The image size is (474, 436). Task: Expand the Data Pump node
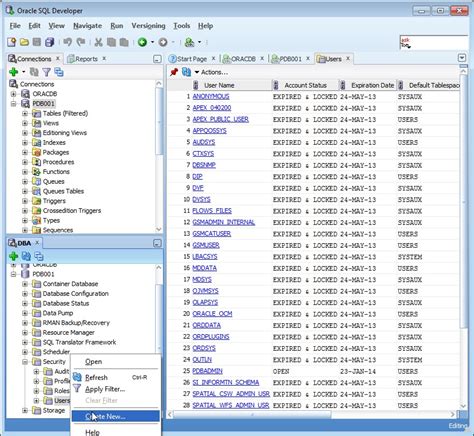point(25,313)
